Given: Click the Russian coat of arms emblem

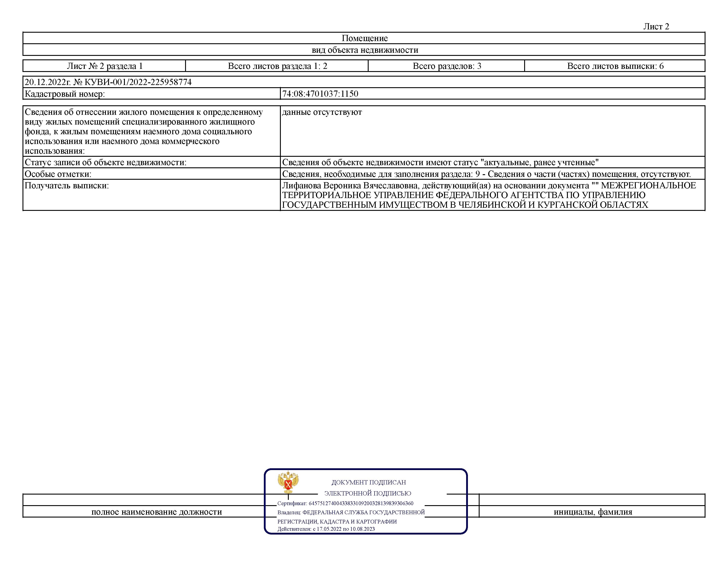Looking at the screenshot, I should click(288, 482).
